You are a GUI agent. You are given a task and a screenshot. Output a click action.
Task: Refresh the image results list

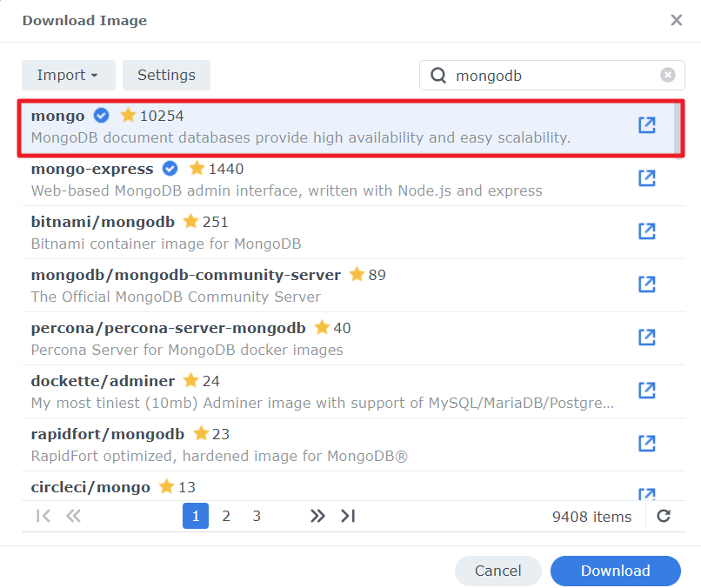coord(664,516)
